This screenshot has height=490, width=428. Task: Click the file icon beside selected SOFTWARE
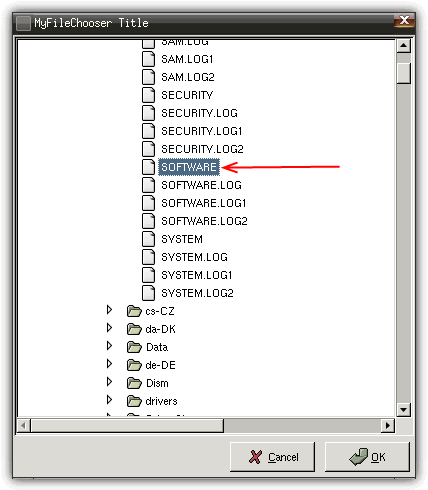pyautogui.click(x=148, y=167)
